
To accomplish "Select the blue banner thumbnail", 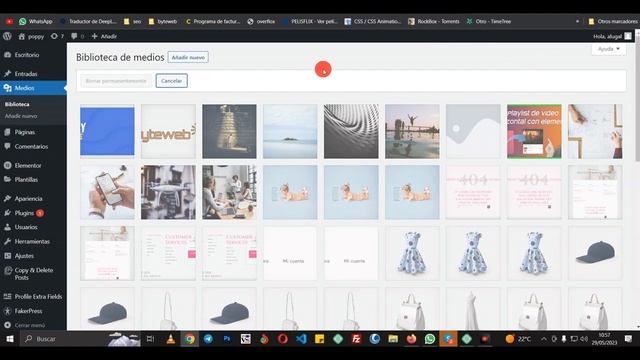I will pyautogui.click(x=107, y=131).
